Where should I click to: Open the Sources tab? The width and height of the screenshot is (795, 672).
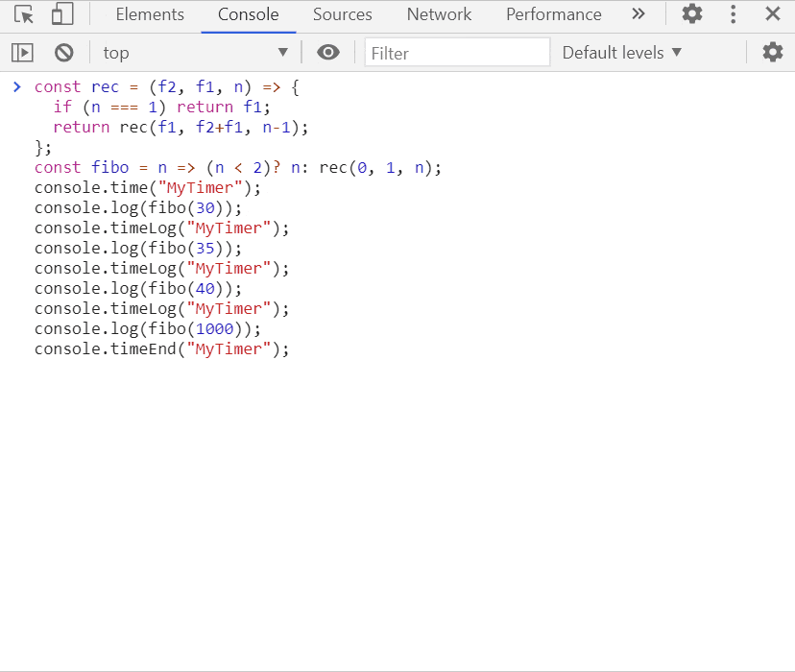[342, 14]
